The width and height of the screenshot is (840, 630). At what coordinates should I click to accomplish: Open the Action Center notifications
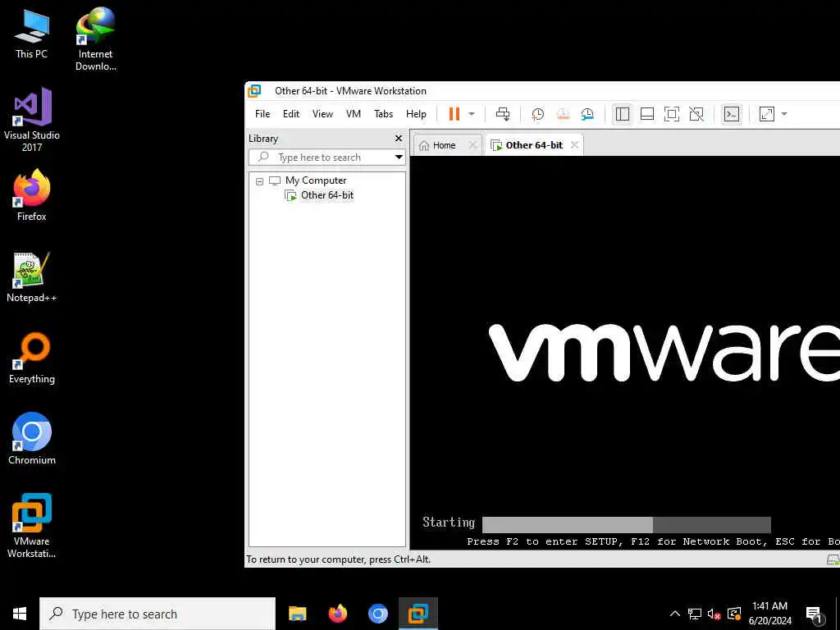(814, 614)
